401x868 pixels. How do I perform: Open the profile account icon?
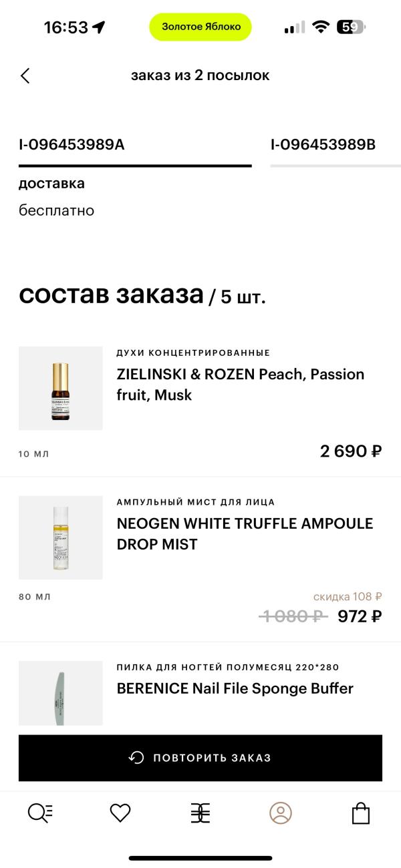pos(281,813)
